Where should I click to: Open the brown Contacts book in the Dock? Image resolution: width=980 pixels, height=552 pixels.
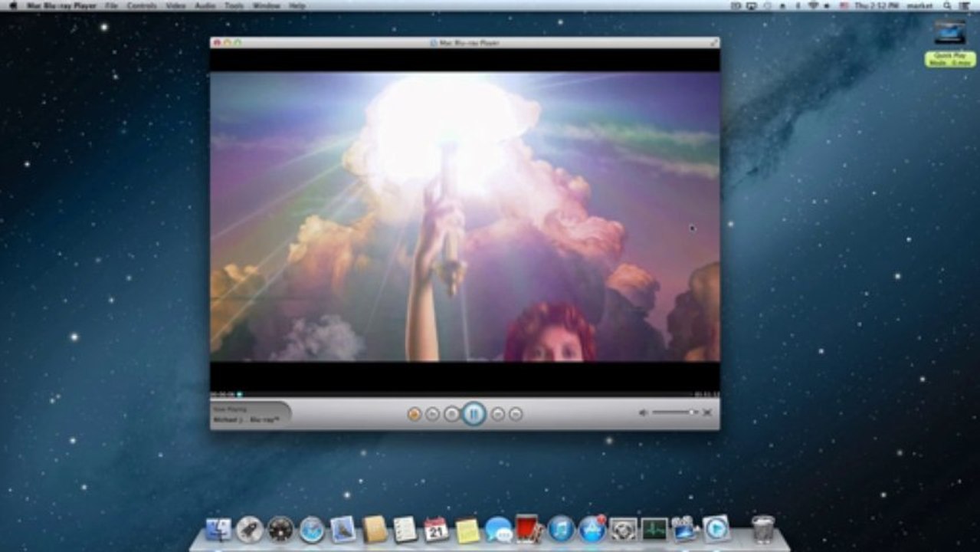click(x=375, y=529)
